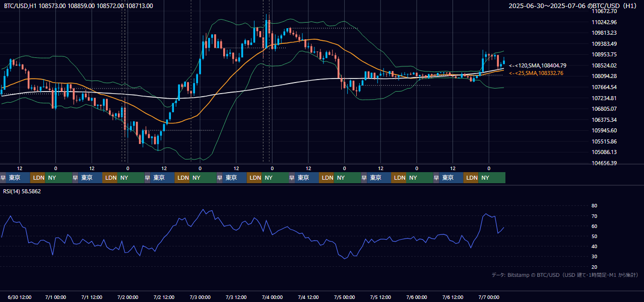This screenshot has height=302, width=644.
Task: Click price axis value 104656.39
Action: [x=604, y=163]
